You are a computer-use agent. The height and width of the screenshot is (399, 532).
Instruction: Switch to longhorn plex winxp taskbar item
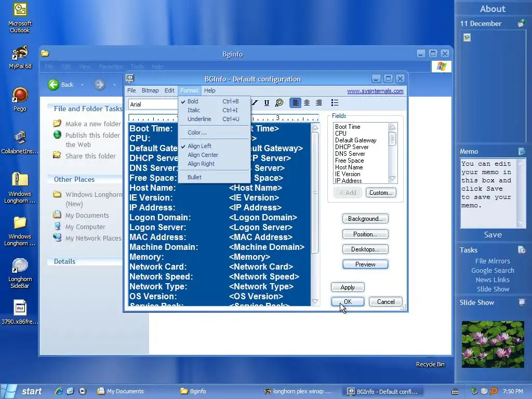coord(298,391)
